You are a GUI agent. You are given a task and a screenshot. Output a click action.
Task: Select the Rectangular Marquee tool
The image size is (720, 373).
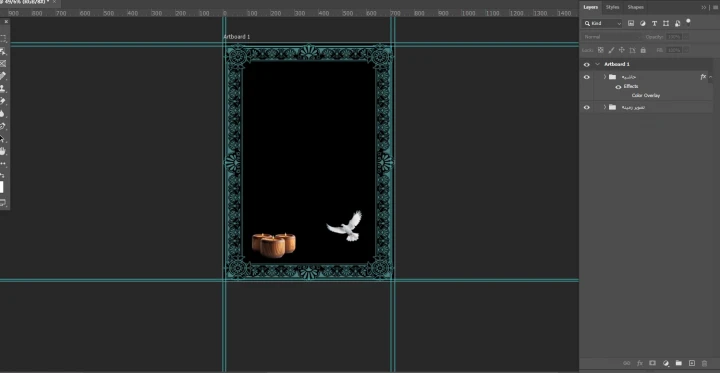click(3, 39)
